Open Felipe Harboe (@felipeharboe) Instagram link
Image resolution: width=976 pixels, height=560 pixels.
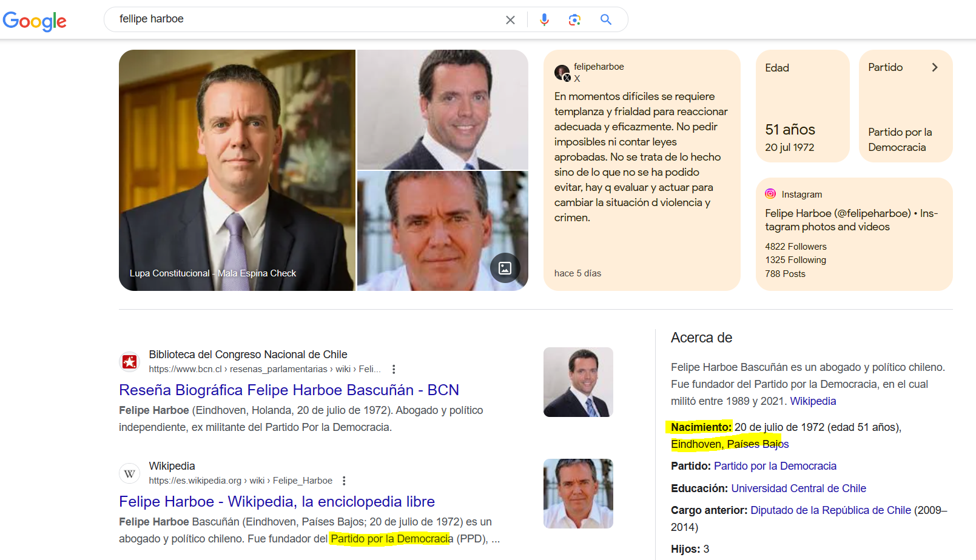tap(851, 220)
